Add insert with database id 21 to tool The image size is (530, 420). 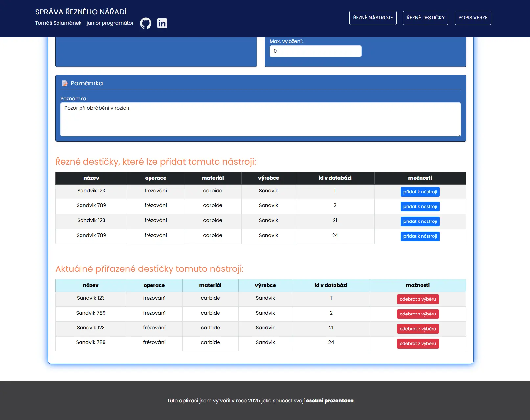pyautogui.click(x=420, y=222)
